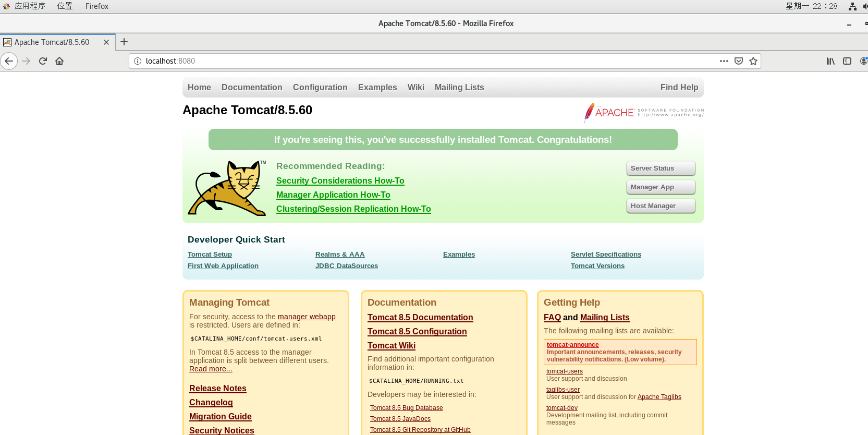Open Examples in the Tomcat navigation bar

pyautogui.click(x=377, y=88)
